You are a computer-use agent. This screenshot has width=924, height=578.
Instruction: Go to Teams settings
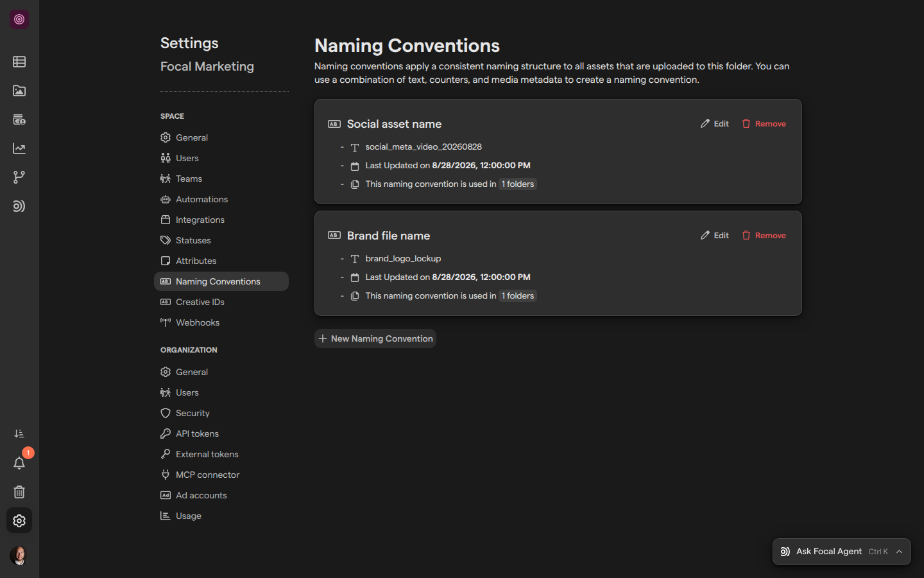click(221, 179)
